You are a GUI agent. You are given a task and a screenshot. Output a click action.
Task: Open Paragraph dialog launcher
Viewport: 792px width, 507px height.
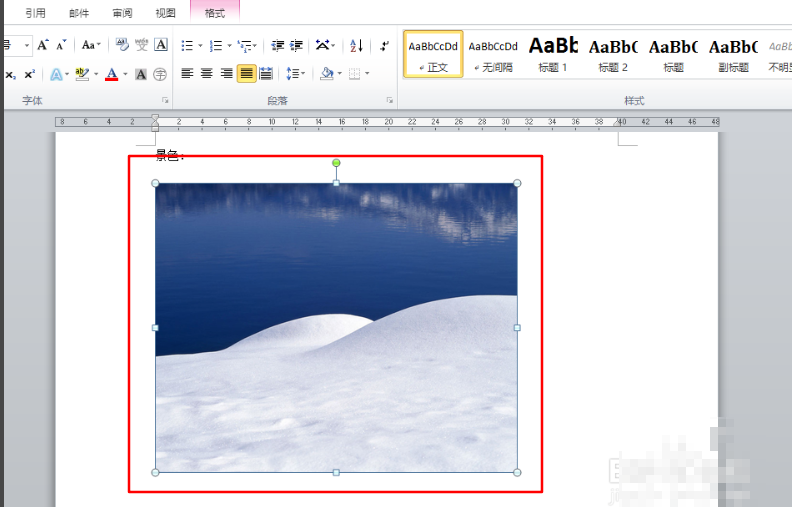click(x=389, y=100)
